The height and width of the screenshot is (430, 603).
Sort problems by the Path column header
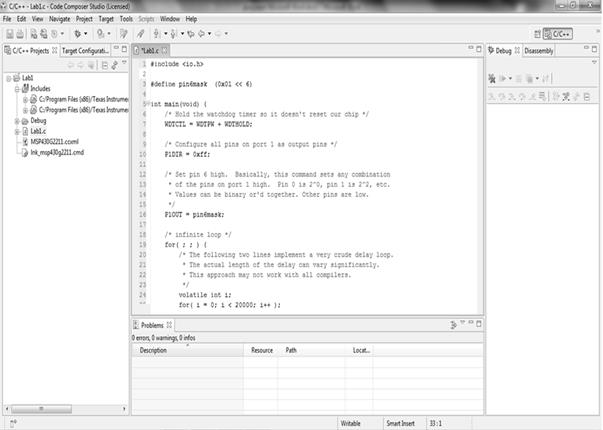pyautogui.click(x=311, y=350)
